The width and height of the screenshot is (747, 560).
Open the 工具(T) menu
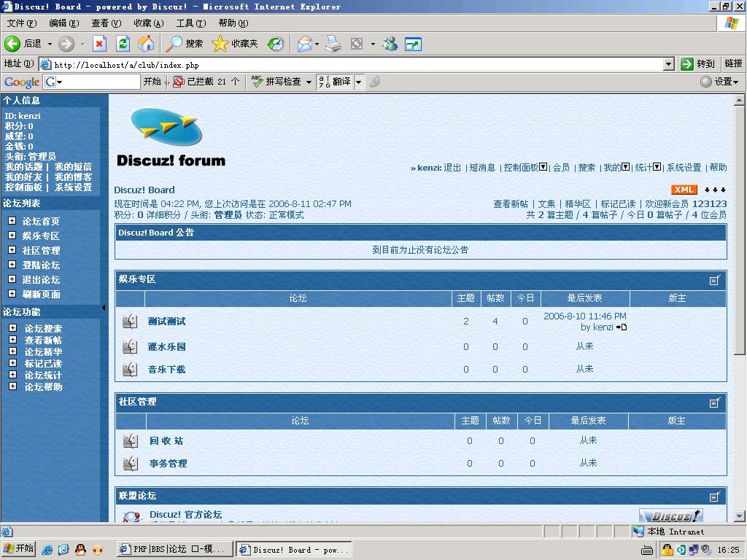(191, 23)
